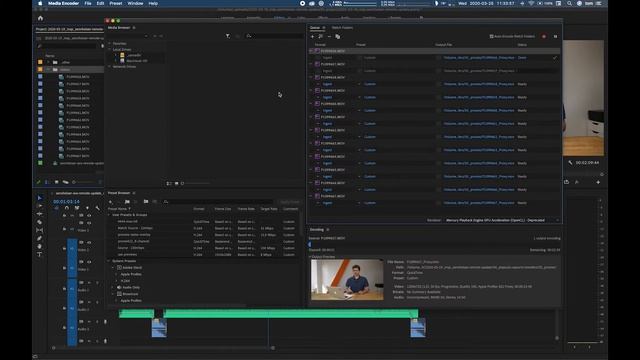Image resolution: width=640 pixels, height=360 pixels.
Task: Click the Duplicate icon in Queue toolbar
Action: [x=338, y=37]
